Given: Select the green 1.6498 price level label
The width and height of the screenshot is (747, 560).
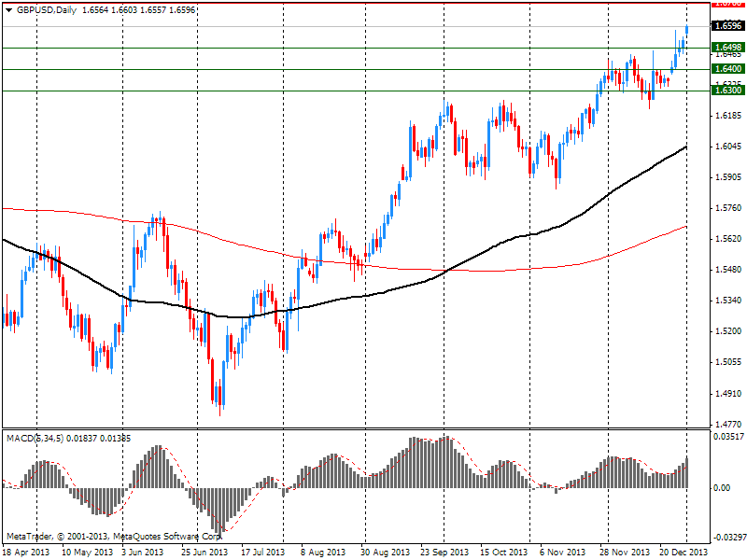Looking at the screenshot, I should [x=727, y=48].
